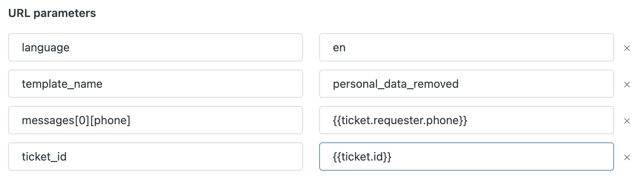Click the 'personal_data_removed' value field
Screen dimensions: 644x182
(467, 84)
